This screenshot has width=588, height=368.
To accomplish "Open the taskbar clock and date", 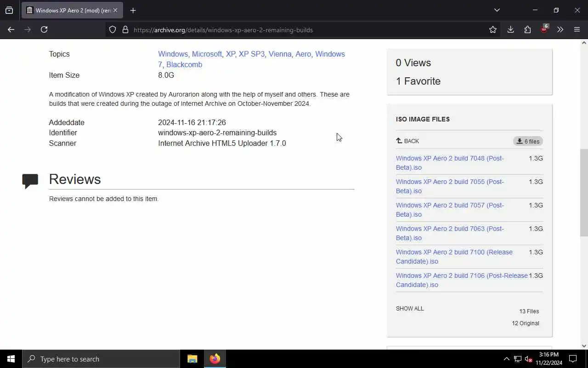I will 549,359.
